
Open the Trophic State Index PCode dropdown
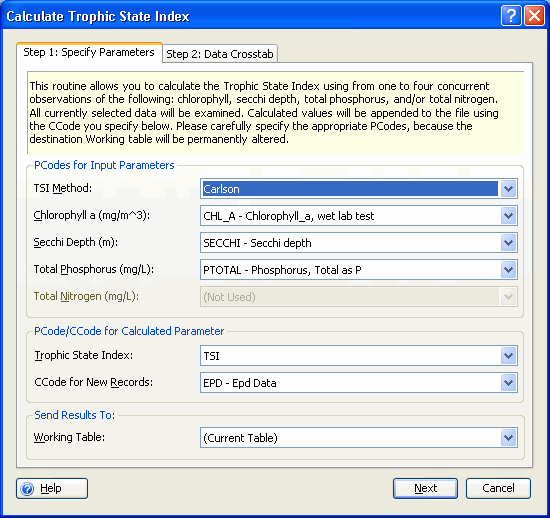(x=508, y=356)
